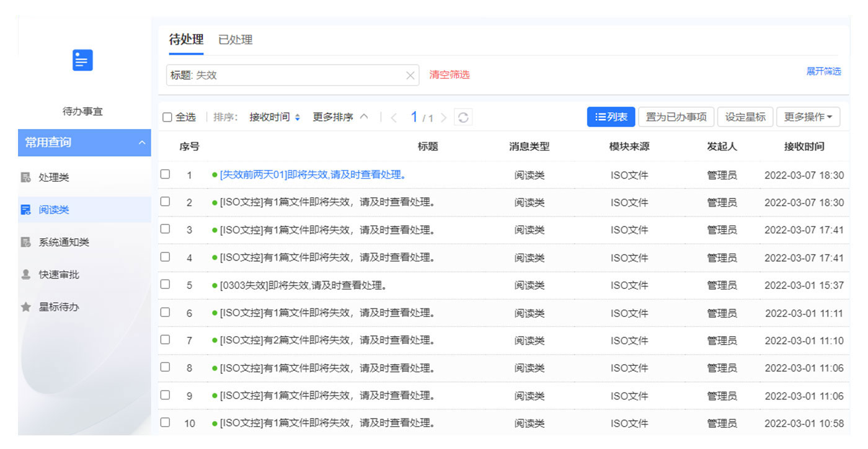Toggle the 全选 checkbox
868x449 pixels.
(167, 117)
